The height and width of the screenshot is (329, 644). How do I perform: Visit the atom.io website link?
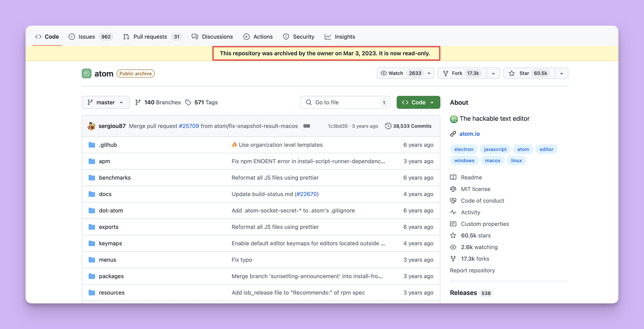coord(469,134)
